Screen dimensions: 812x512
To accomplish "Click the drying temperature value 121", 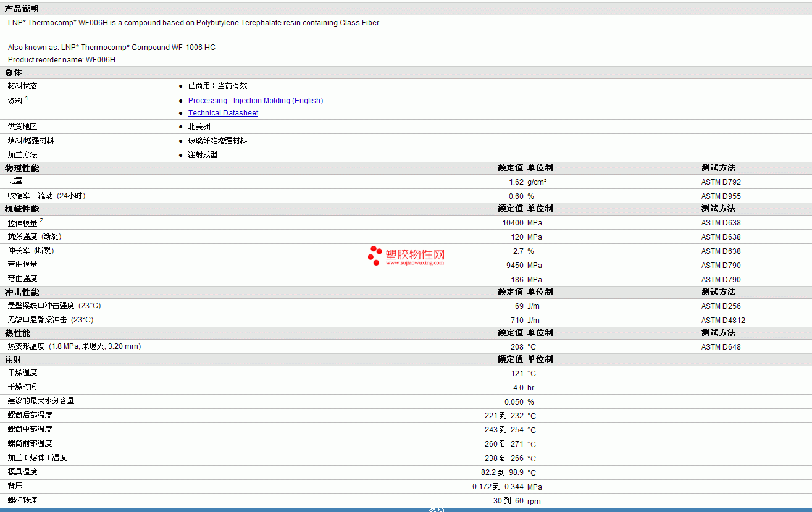I will pos(517,374).
